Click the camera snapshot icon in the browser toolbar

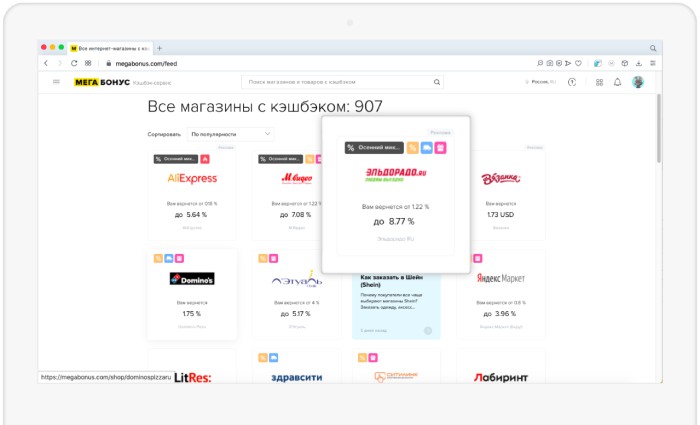(x=550, y=63)
